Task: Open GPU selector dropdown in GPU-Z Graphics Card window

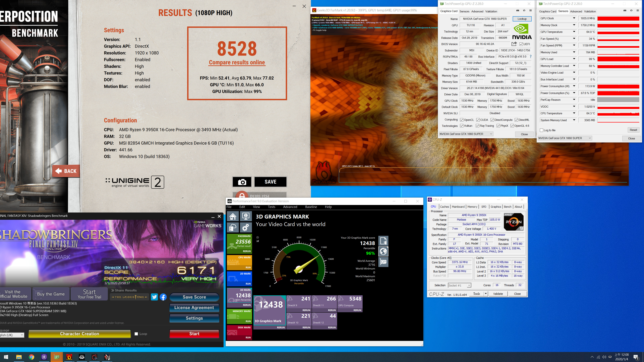Action: tap(466, 134)
